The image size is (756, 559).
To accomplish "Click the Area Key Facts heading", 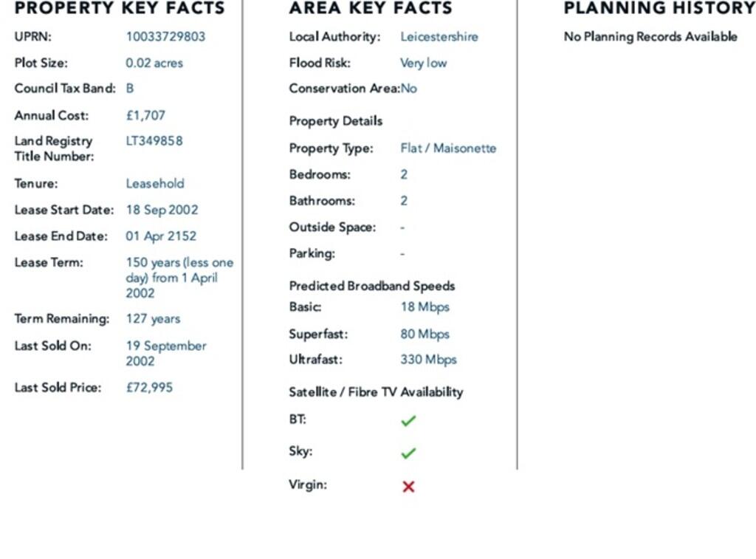I will click(x=371, y=9).
